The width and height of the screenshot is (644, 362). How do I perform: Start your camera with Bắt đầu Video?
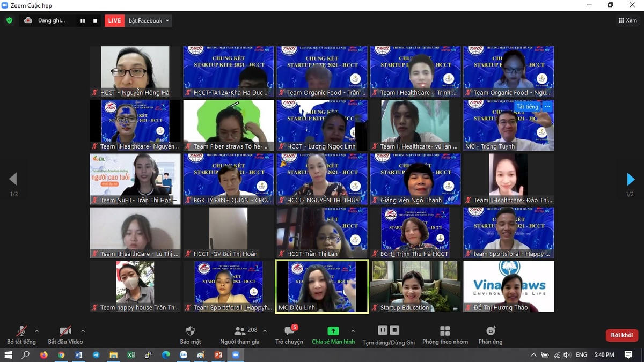(x=64, y=333)
